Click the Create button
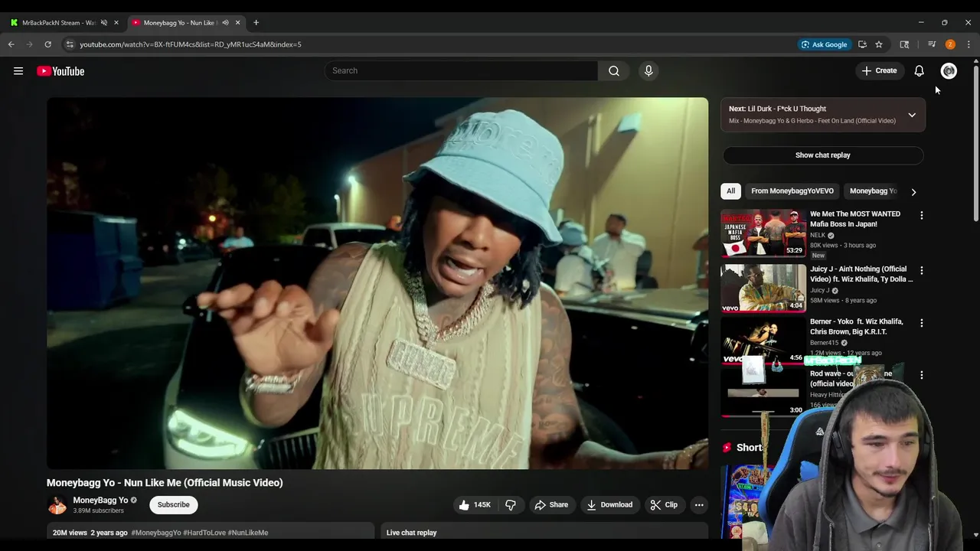 879,71
